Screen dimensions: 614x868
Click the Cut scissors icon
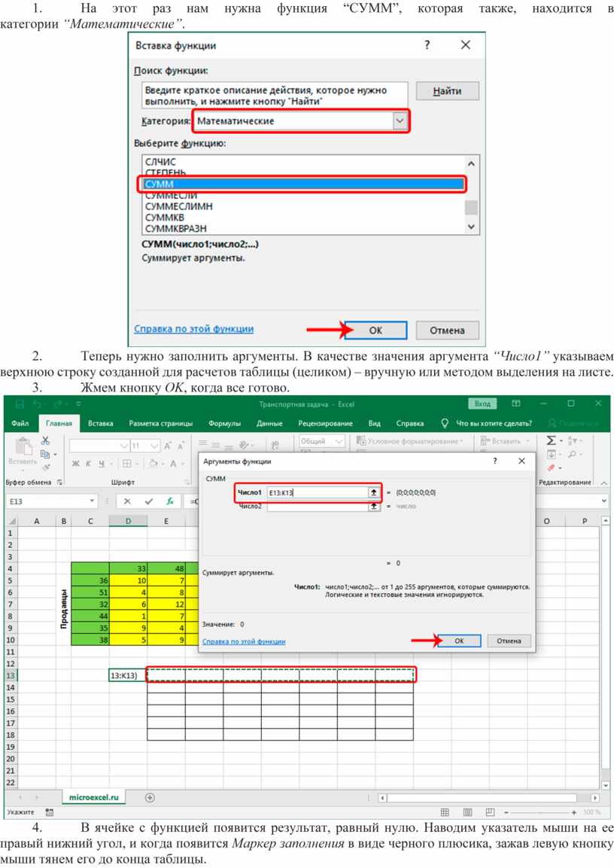[45, 440]
